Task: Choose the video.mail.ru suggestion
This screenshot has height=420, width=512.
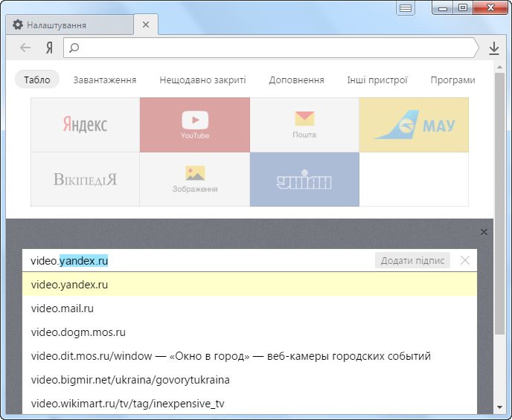Action: 249,308
